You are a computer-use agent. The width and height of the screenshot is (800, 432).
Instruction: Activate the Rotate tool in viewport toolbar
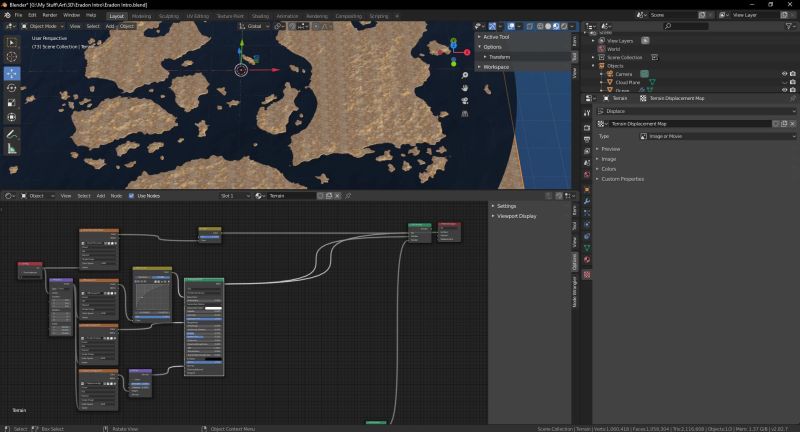pyautogui.click(x=12, y=88)
